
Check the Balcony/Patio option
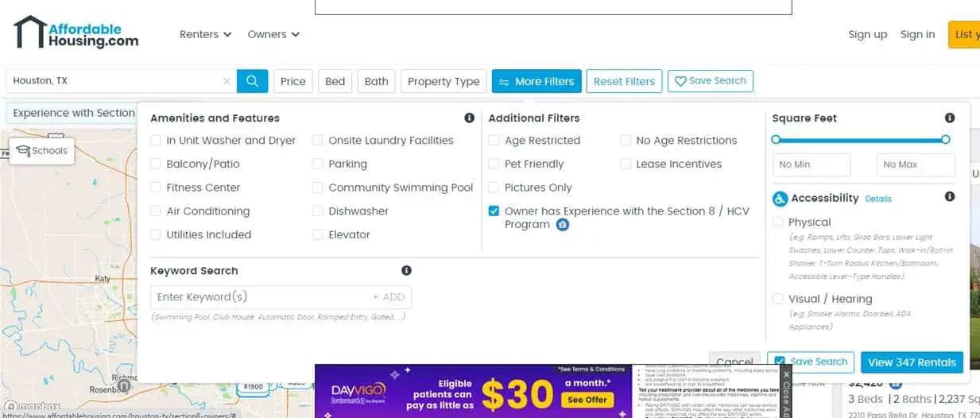pyautogui.click(x=156, y=164)
